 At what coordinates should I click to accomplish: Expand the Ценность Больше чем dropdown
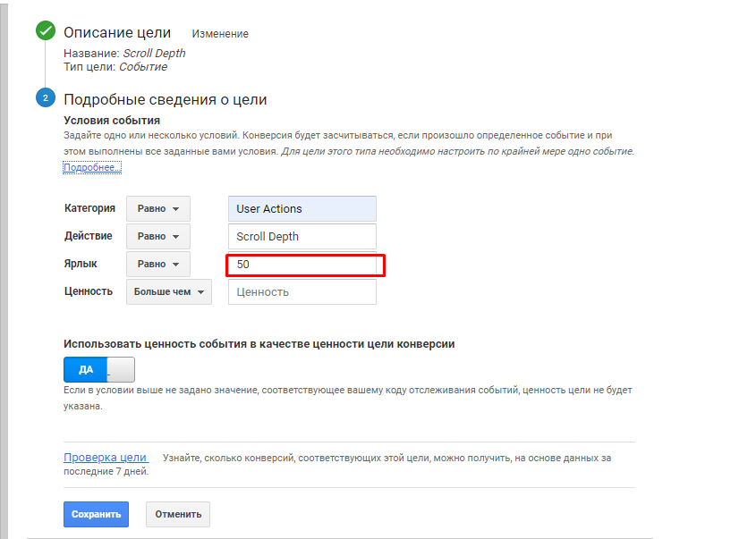pos(168,292)
